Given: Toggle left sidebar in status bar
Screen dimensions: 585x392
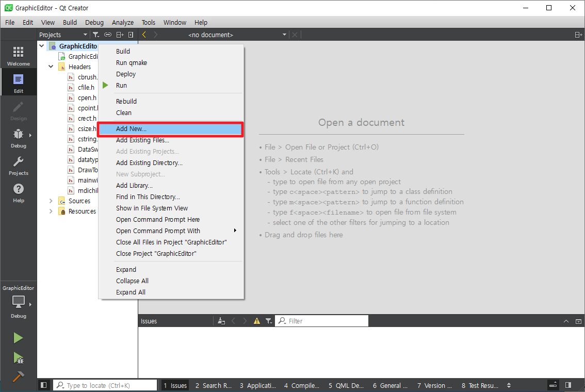Looking at the screenshot, I should point(44,385).
